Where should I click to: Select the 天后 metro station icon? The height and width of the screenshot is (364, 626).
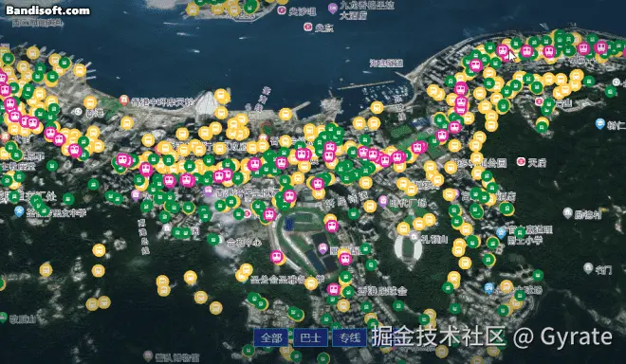coord(521,162)
